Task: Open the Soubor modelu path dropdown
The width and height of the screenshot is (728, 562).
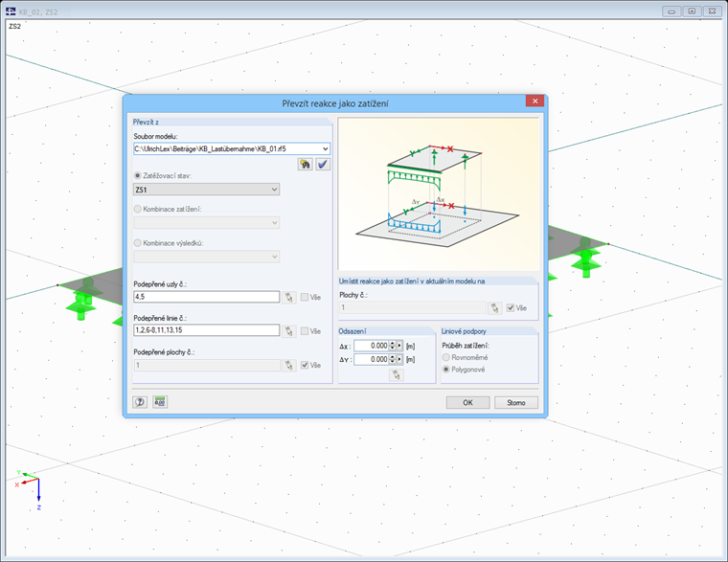Action: point(325,149)
